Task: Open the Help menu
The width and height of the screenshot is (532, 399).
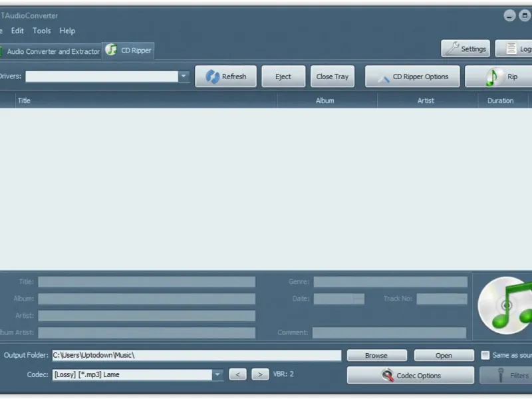Action: [x=67, y=31]
